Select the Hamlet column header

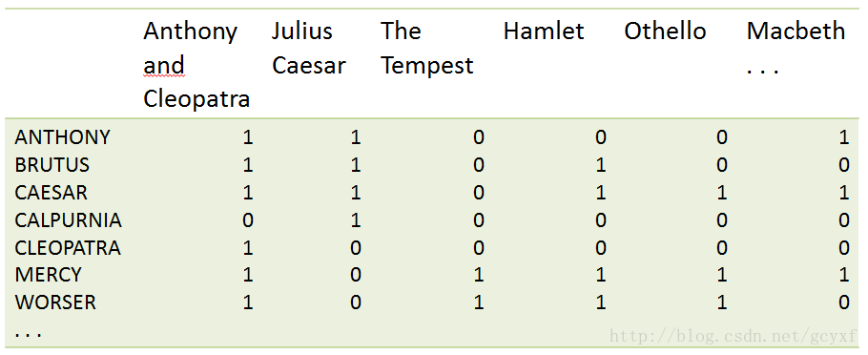click(544, 31)
